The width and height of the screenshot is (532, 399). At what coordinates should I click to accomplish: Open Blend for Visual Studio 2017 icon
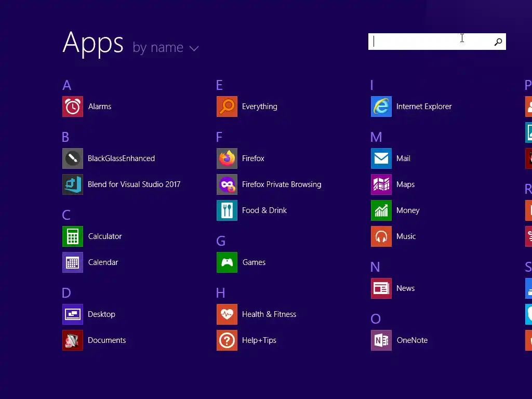[x=73, y=184]
